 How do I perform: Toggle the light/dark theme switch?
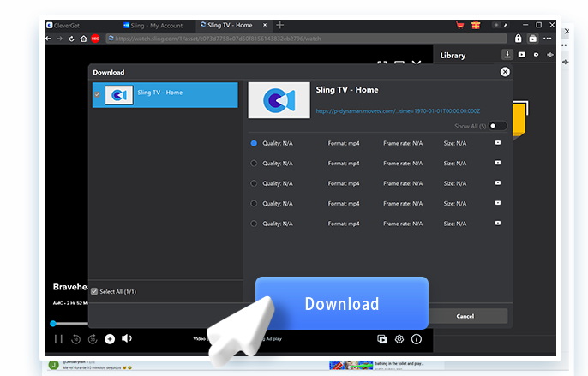pyautogui.click(x=500, y=25)
